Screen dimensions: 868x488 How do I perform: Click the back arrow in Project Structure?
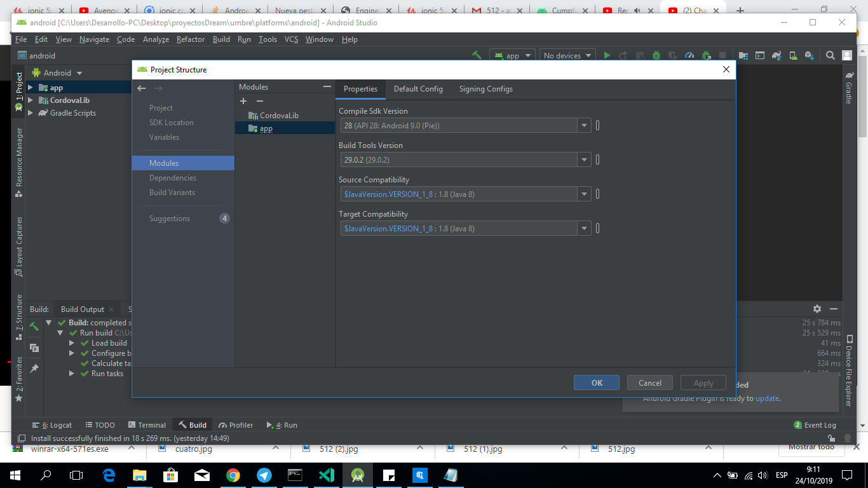coord(141,88)
